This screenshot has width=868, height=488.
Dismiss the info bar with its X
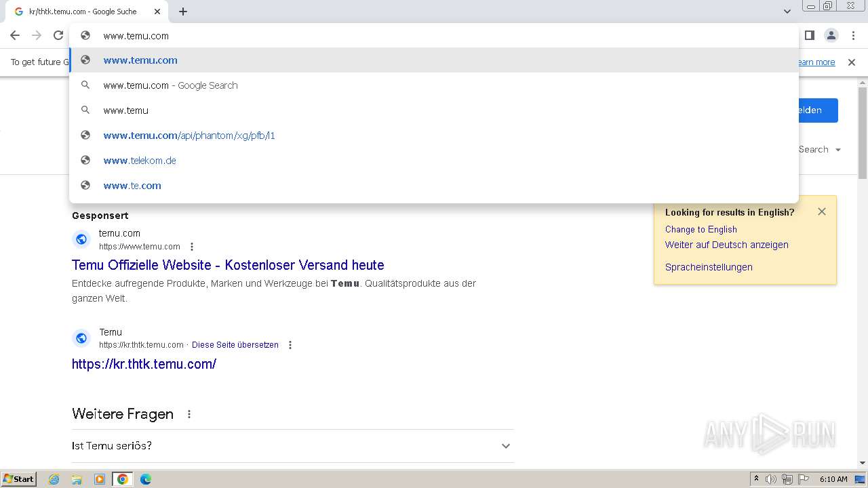852,62
